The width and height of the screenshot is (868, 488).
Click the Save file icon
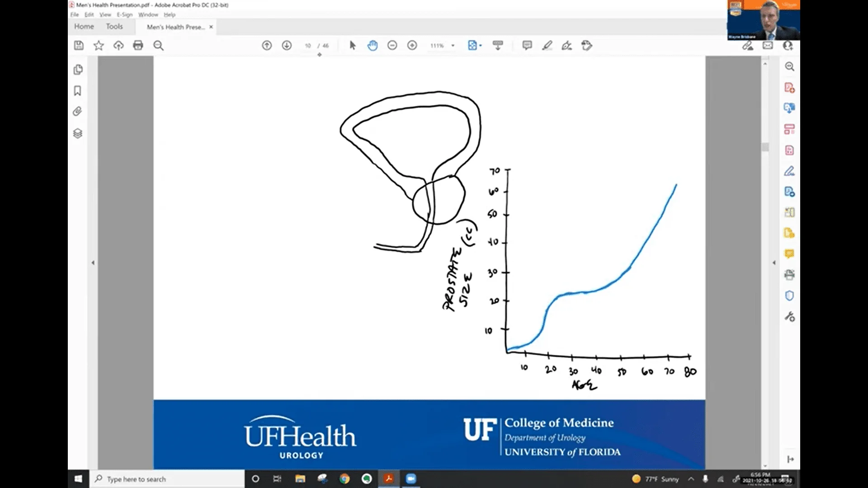[x=79, y=45]
